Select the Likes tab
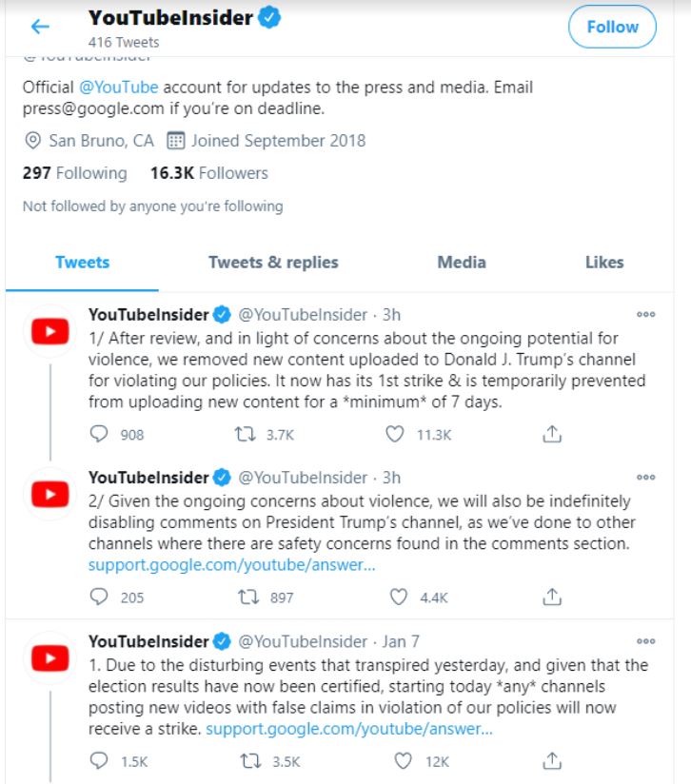 pyautogui.click(x=604, y=262)
